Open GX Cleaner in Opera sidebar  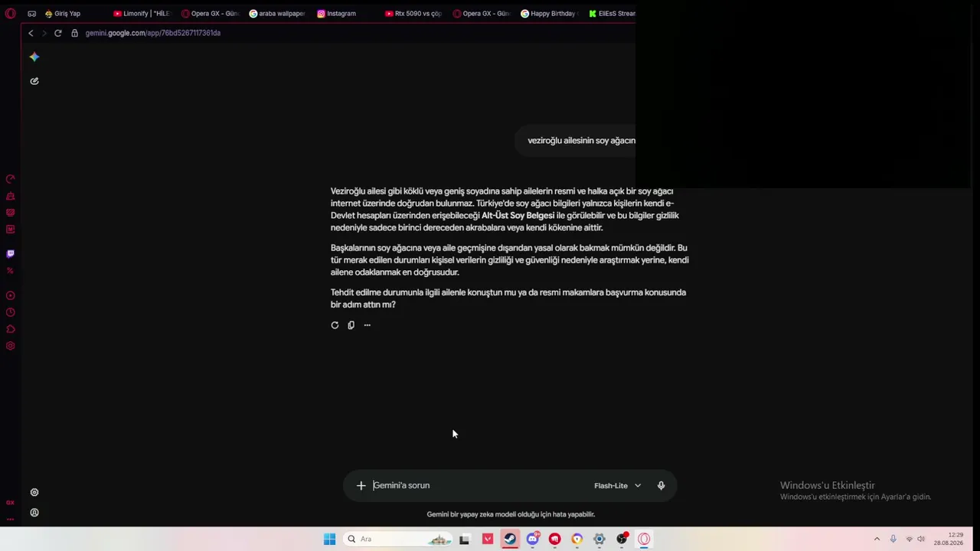tap(10, 196)
